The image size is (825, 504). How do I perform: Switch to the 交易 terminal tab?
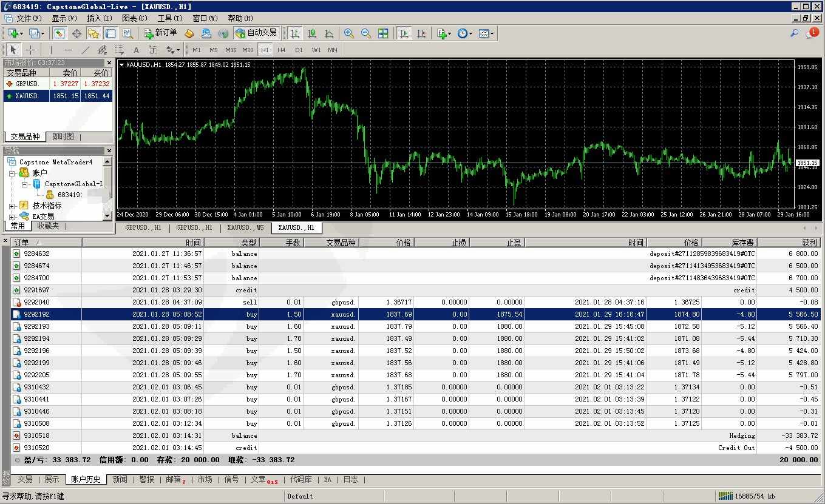coord(25,479)
